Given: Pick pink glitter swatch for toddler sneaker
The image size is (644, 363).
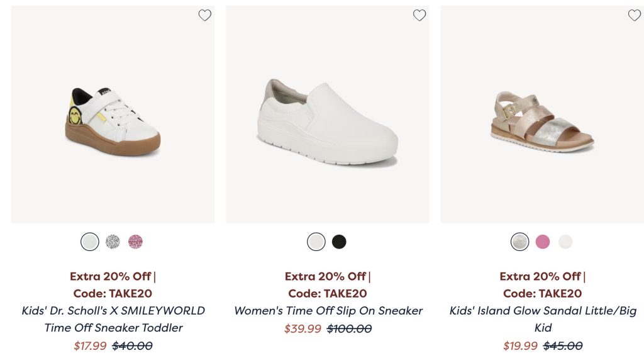Looking at the screenshot, I should 135,242.
